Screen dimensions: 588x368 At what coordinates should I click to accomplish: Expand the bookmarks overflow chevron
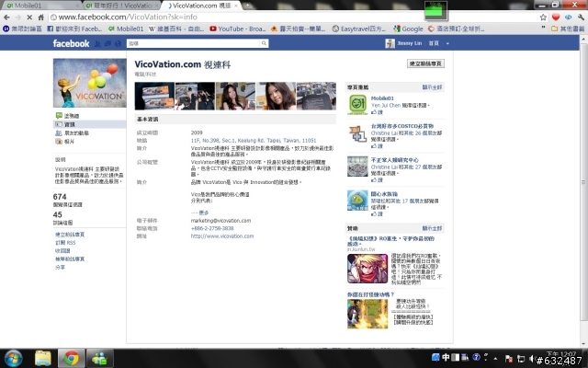pyautogui.click(x=543, y=29)
